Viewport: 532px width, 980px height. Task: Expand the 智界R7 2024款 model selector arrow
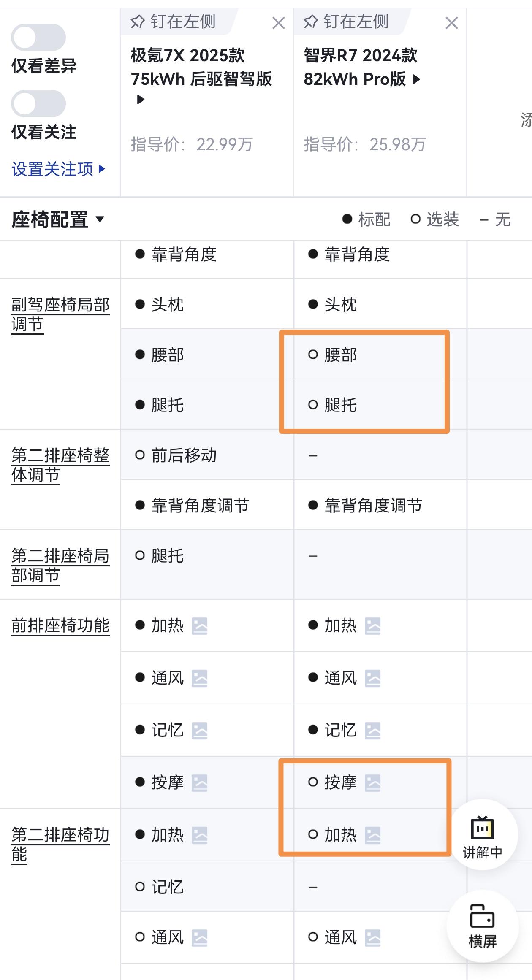coord(416,79)
